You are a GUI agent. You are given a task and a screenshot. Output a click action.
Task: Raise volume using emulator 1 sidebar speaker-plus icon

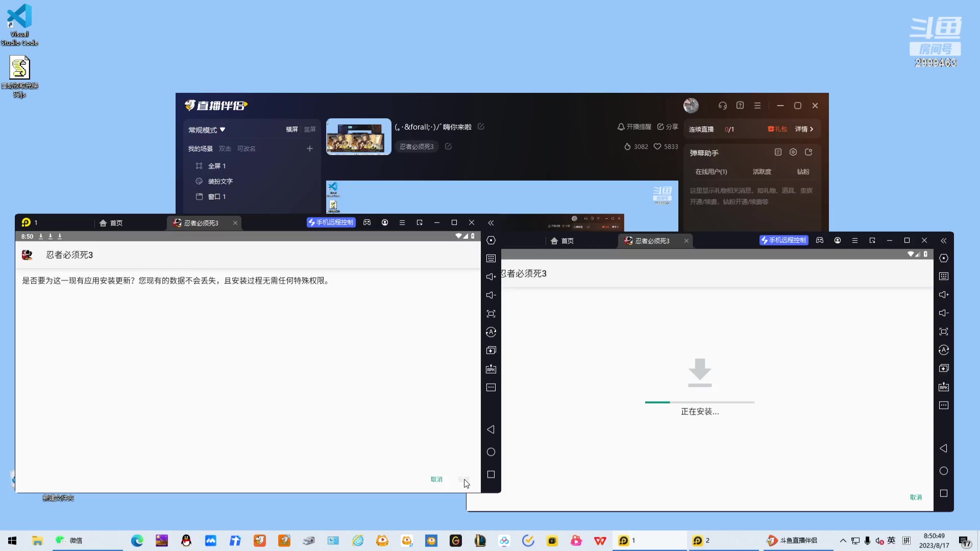click(x=491, y=277)
